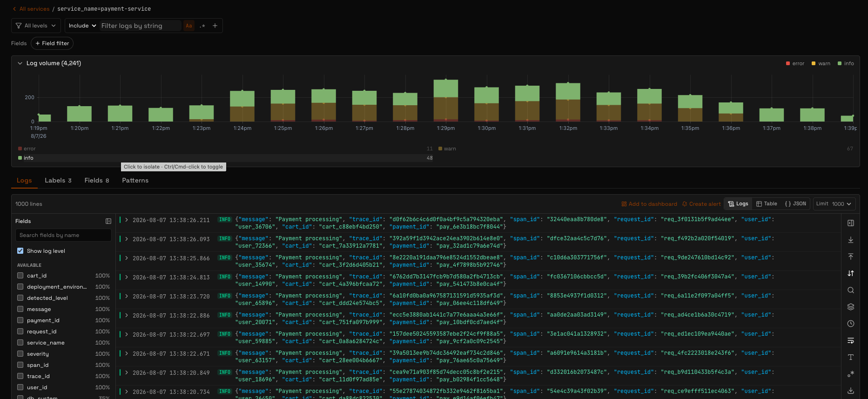The width and height of the screenshot is (868, 399).
Task: Click funnel icon in All levels
Action: 19,26
